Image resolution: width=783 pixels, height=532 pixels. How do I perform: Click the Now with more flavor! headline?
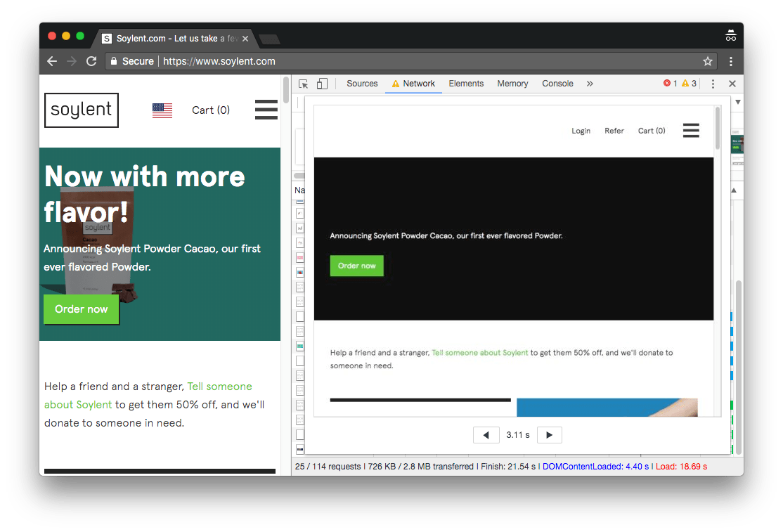click(x=144, y=194)
